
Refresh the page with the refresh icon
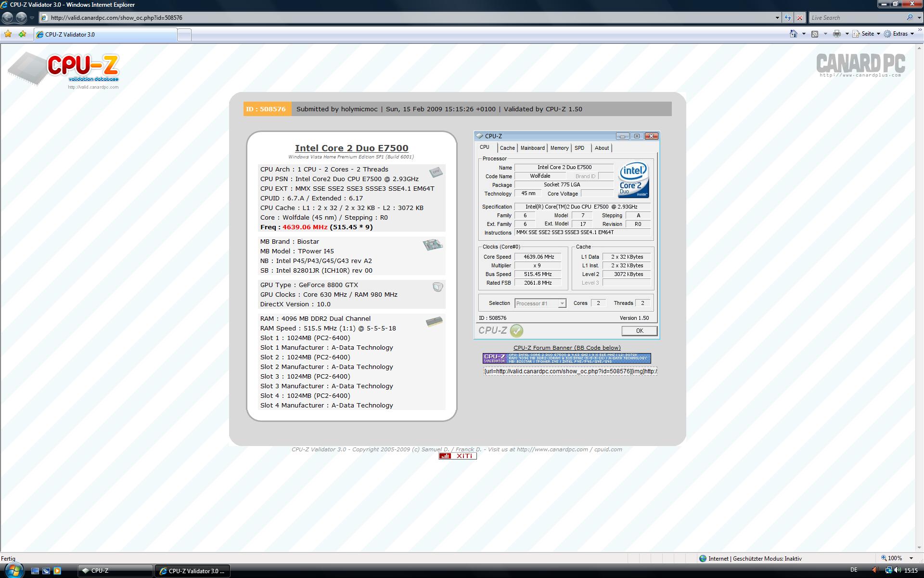tap(788, 18)
